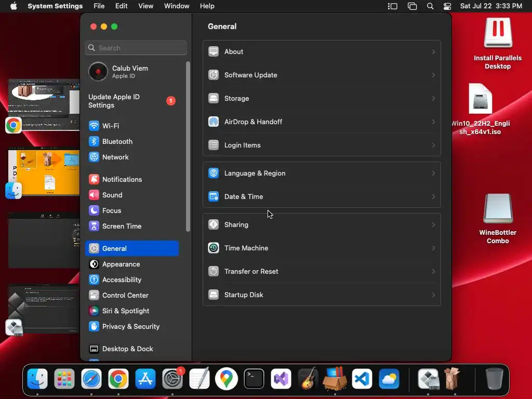Screen dimensions: 532x399
Task: Open Control Center in menu bar
Action: tap(447, 6)
